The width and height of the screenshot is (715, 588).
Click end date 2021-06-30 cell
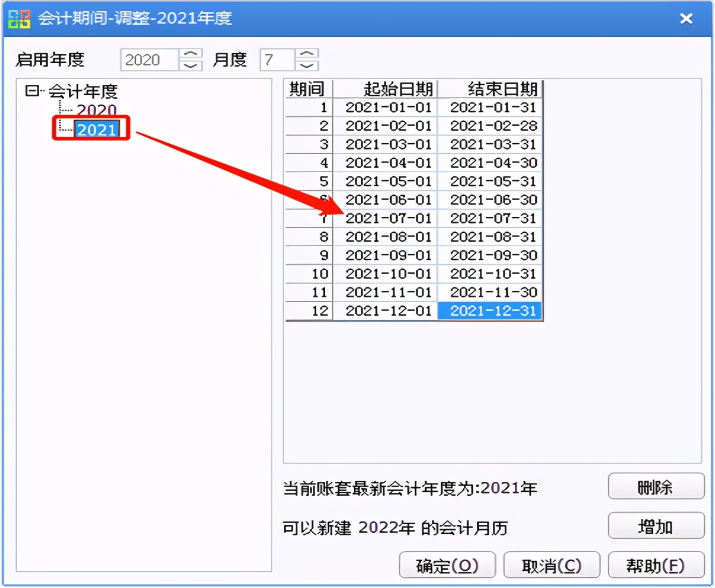490,200
